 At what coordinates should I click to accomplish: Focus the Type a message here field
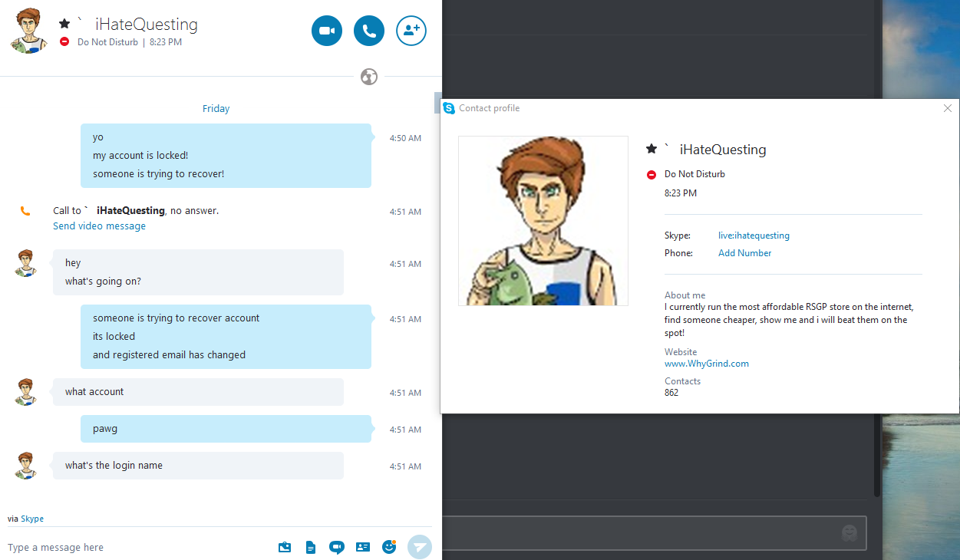(138, 548)
